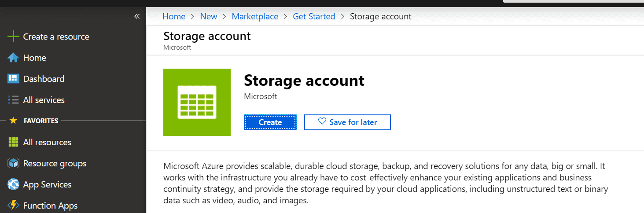Open the Resource groups cube icon
The image size is (644, 213).
(x=13, y=163)
